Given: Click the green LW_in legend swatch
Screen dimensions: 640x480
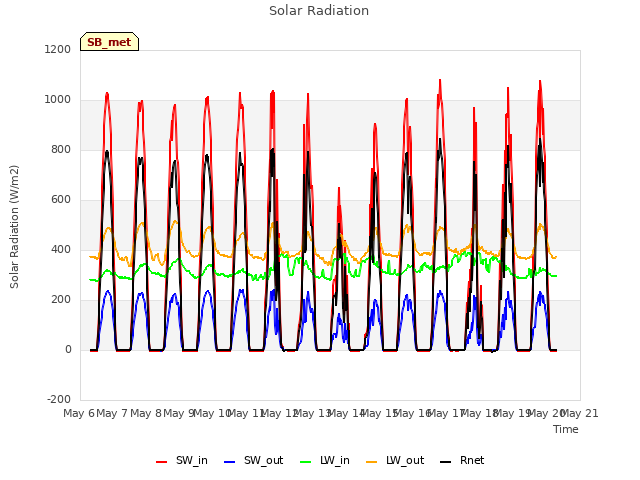Looking at the screenshot, I should tap(306, 462).
